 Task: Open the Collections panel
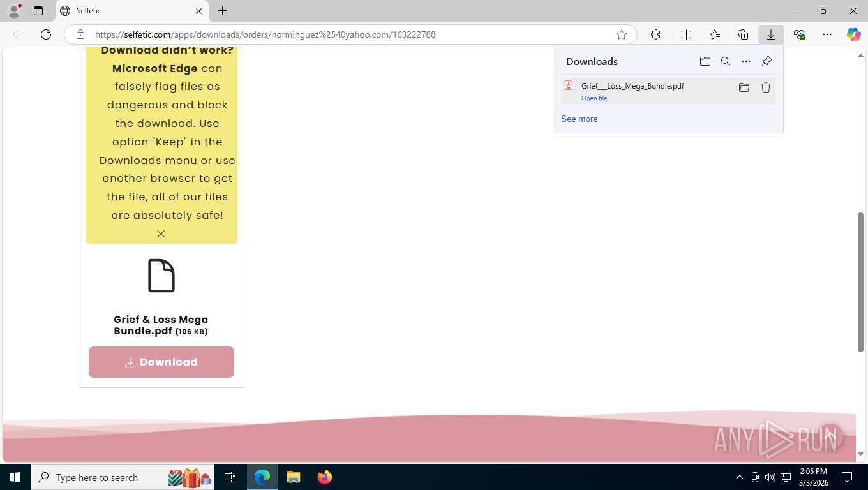(x=742, y=34)
